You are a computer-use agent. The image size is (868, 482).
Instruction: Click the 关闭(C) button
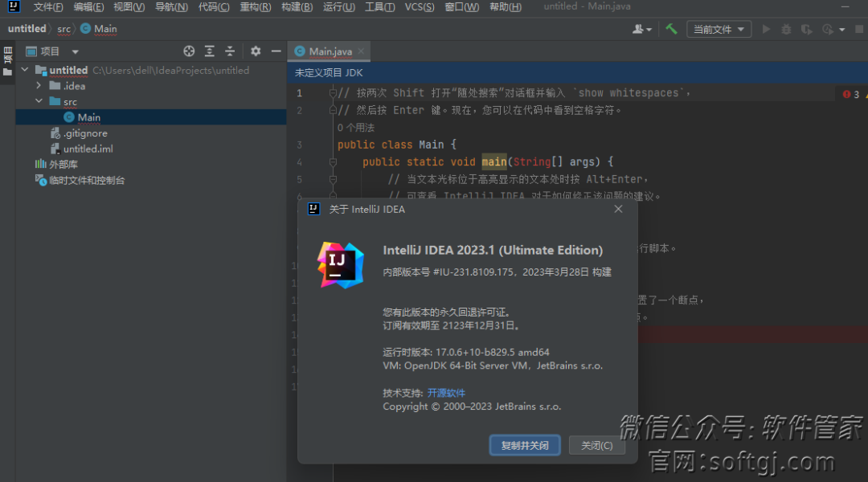596,446
